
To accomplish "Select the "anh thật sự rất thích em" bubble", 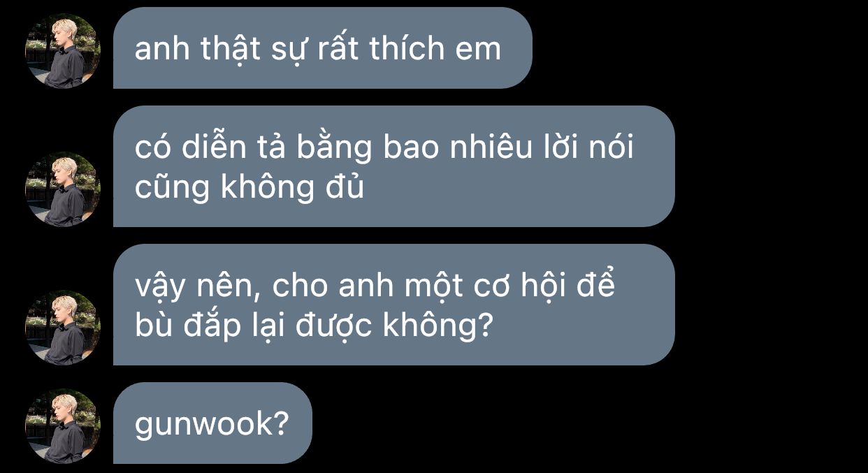I will point(323,48).
